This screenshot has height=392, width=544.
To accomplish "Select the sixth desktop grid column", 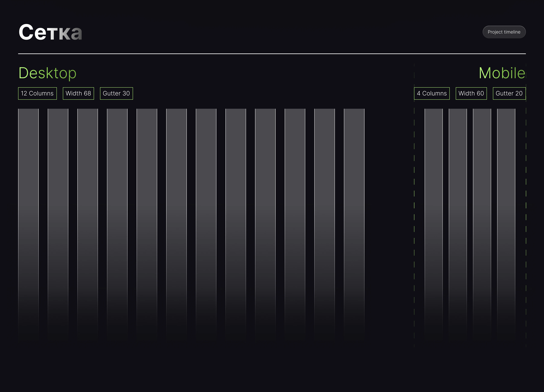I will tap(176, 192).
